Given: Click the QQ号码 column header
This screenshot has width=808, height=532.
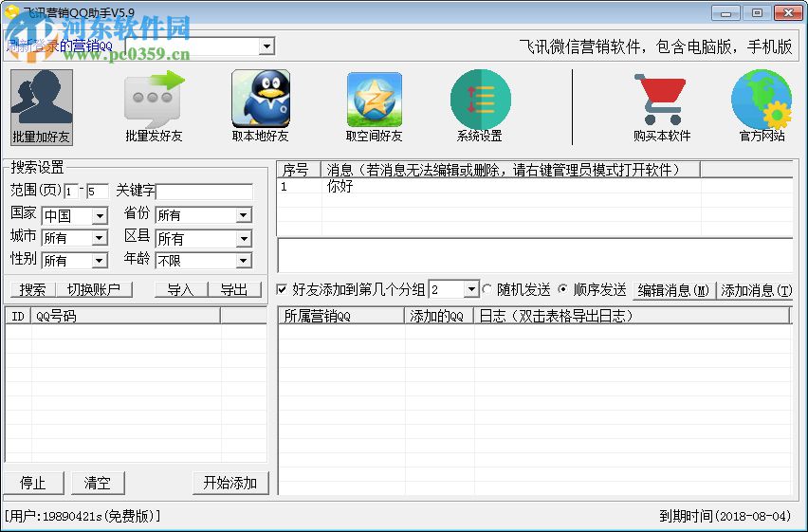Looking at the screenshot, I should (x=126, y=316).
